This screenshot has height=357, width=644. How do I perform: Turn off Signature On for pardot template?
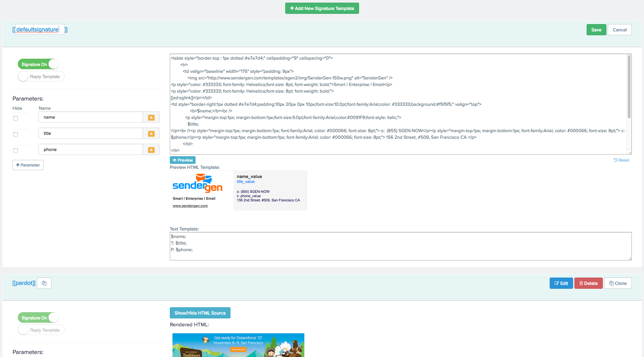(38, 317)
